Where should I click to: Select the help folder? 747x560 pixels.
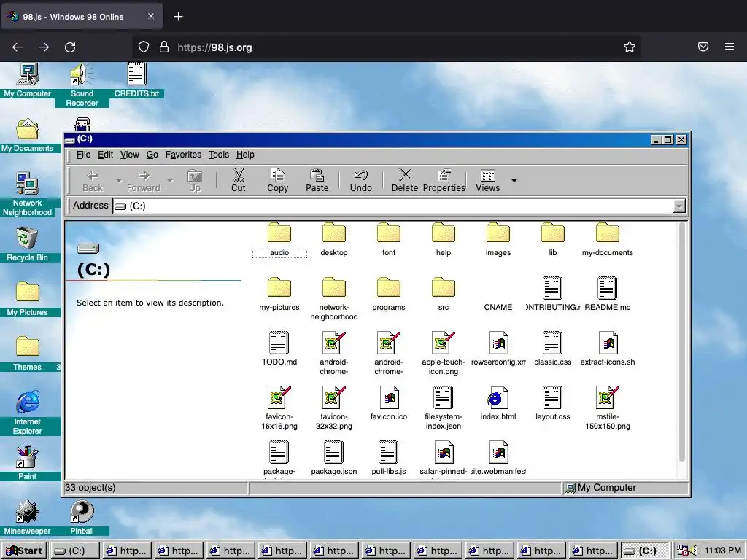[x=444, y=240]
